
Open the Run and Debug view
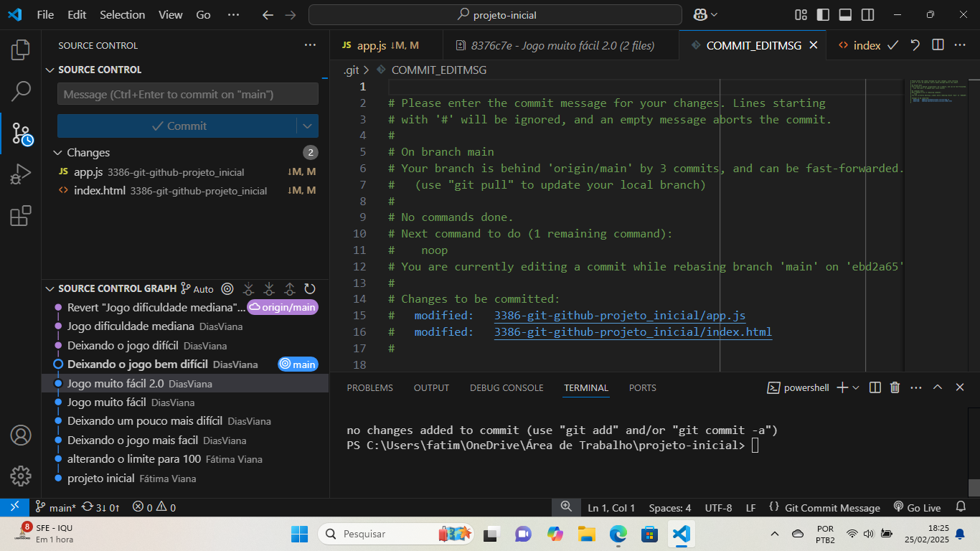pos(21,174)
